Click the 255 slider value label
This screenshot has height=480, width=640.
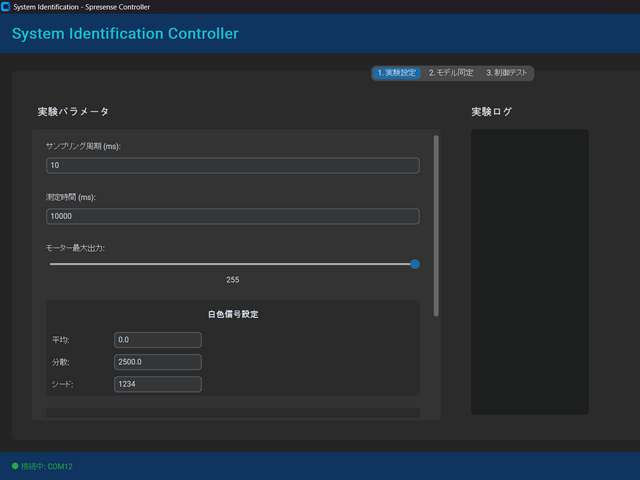232,280
